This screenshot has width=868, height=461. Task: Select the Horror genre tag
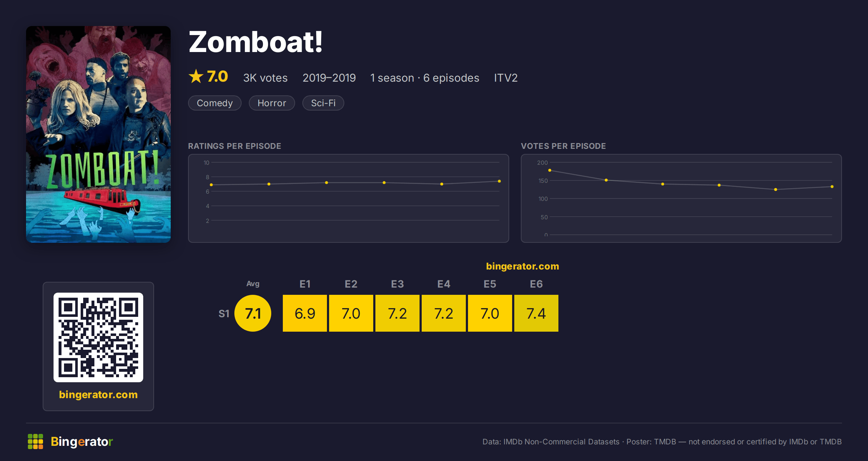click(x=272, y=103)
